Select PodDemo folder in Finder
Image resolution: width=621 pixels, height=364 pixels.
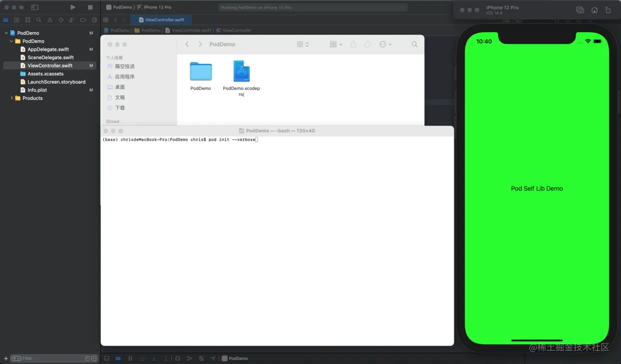point(201,76)
